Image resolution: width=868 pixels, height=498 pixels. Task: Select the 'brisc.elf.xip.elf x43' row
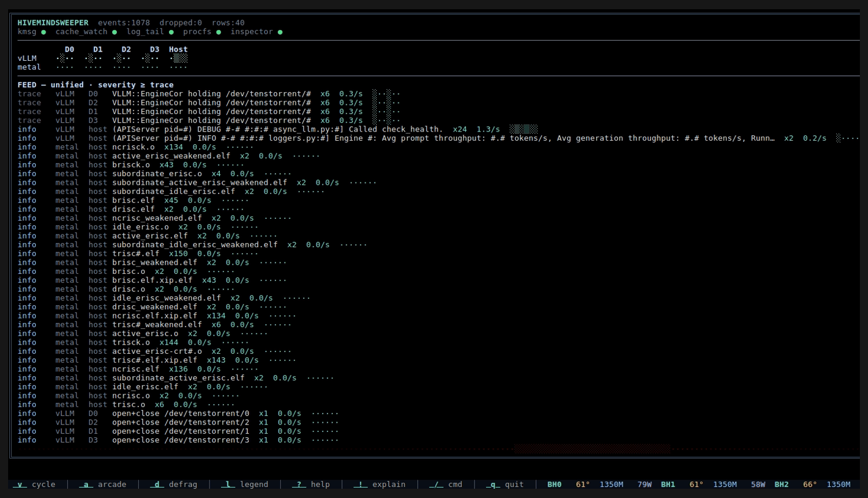(x=152, y=280)
